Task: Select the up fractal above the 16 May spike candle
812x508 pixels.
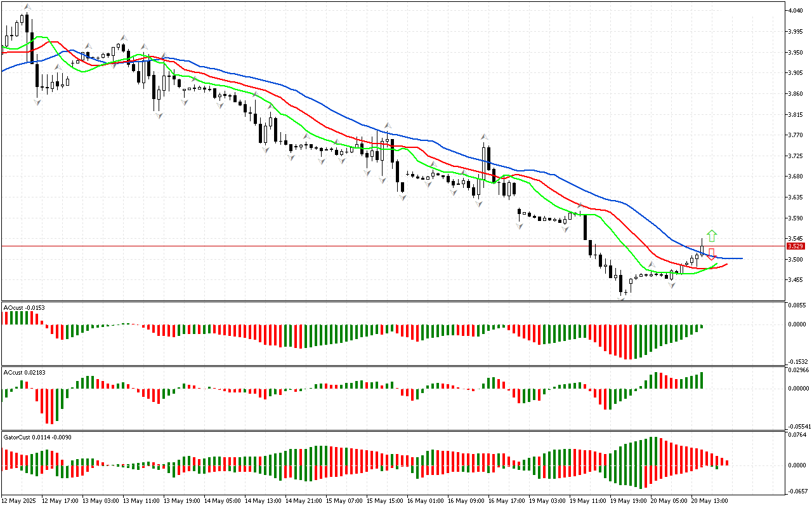Action: coord(485,137)
